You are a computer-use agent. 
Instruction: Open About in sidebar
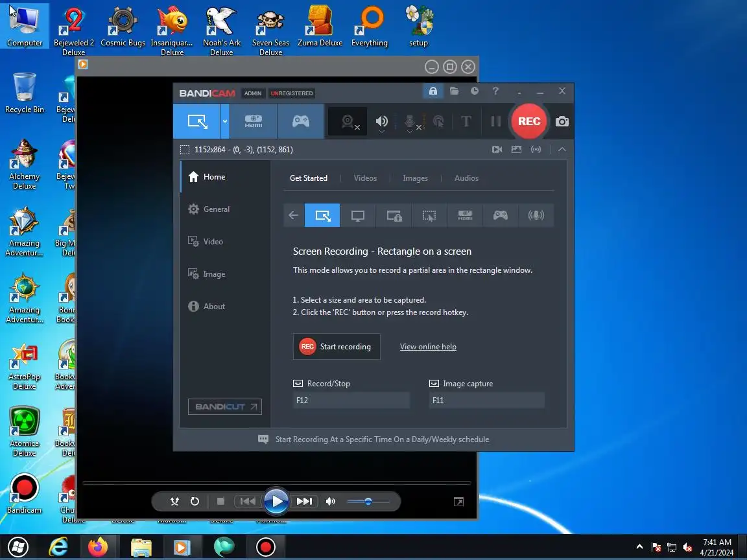pos(226,306)
